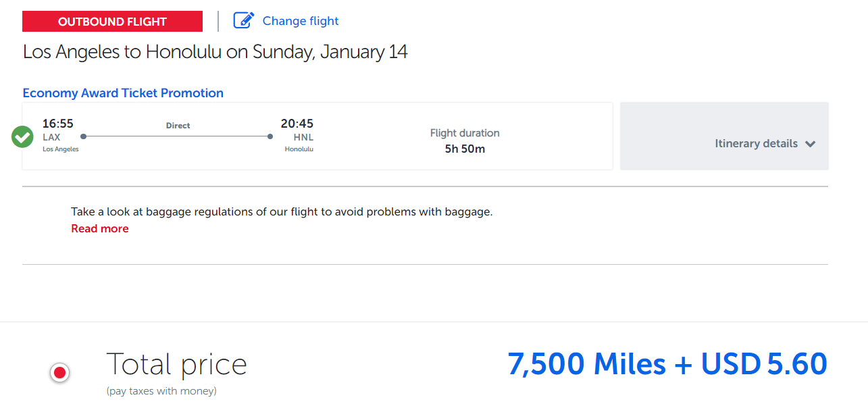Click the Direct flight route line
This screenshot has height=406, width=868.
click(176, 136)
